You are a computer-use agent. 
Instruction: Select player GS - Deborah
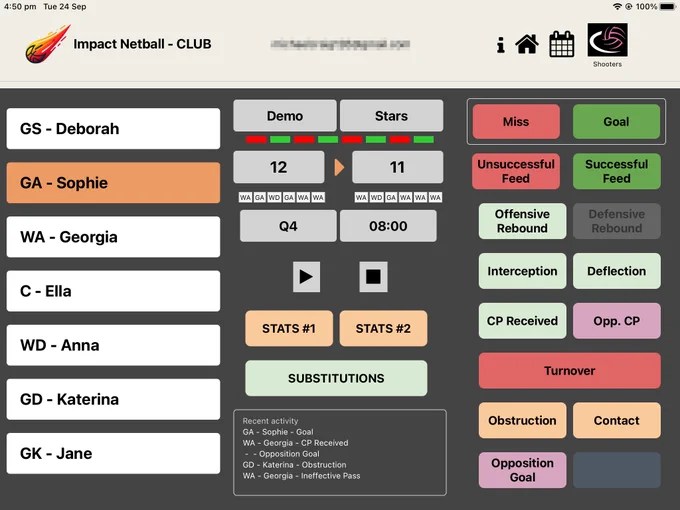click(x=113, y=129)
